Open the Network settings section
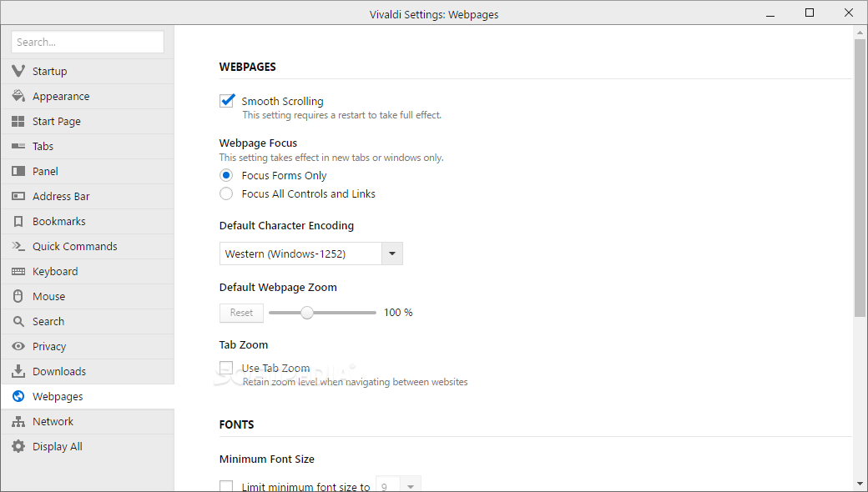 pos(53,421)
